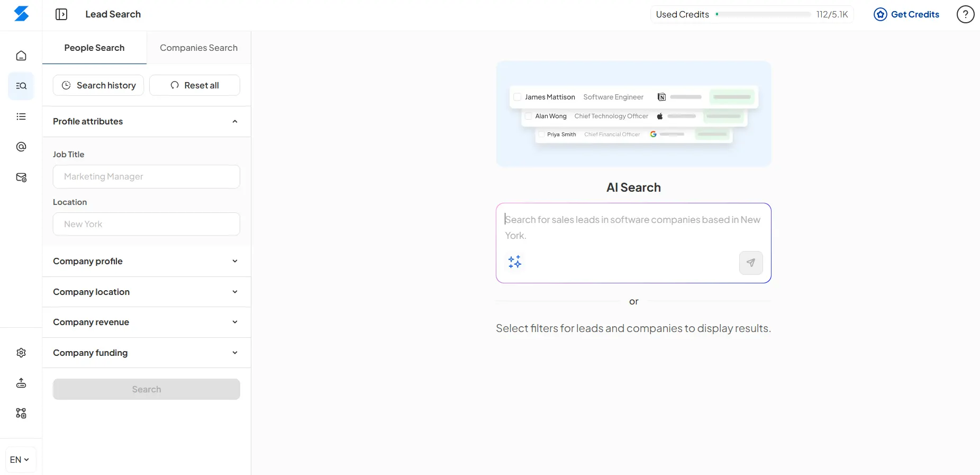
Task: Click the Reset all refresh icon
Action: click(x=175, y=85)
